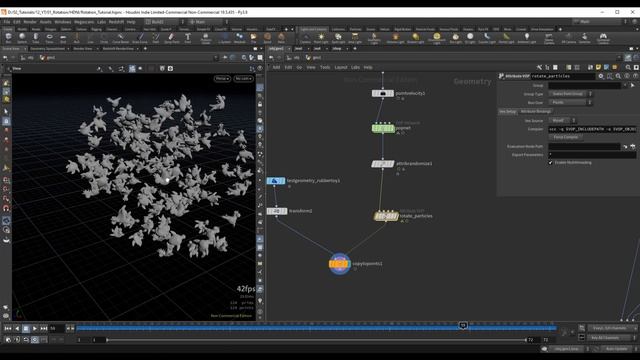Open the No cam viewport dropdown
The image size is (640, 360).
243,78
